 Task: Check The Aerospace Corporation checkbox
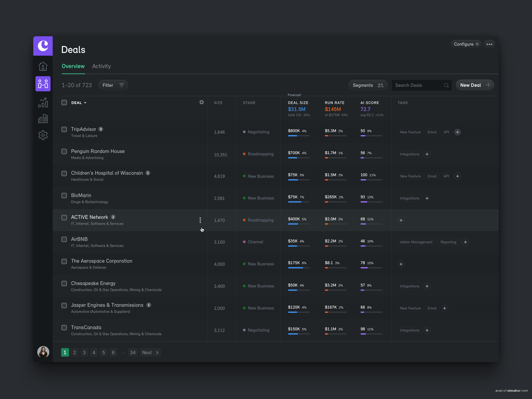tap(64, 261)
